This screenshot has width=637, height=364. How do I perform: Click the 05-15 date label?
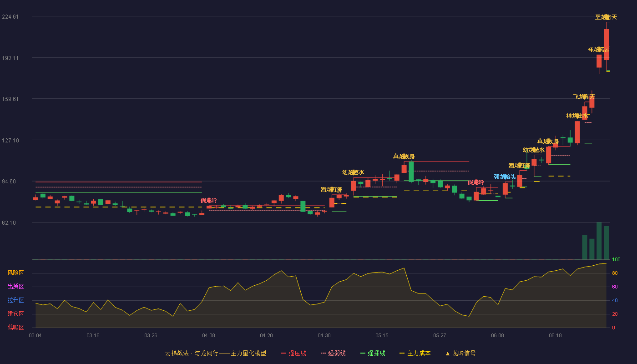382,335
